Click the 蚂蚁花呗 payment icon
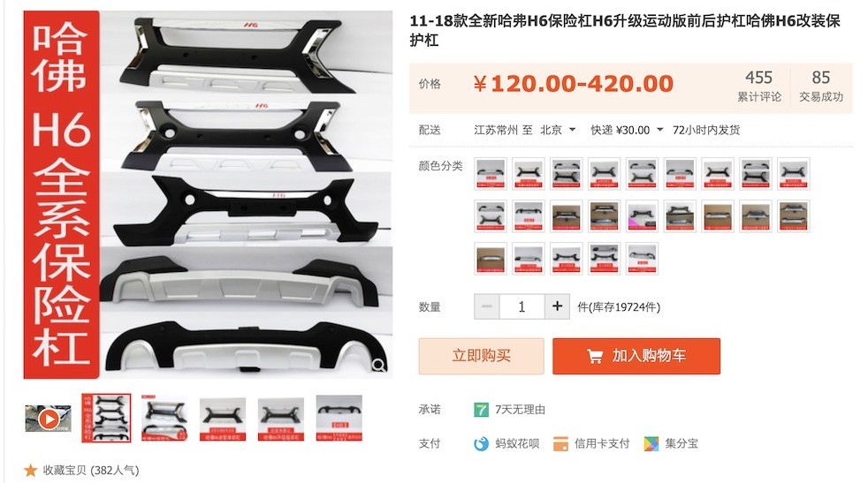The height and width of the screenshot is (483, 868). click(x=482, y=443)
